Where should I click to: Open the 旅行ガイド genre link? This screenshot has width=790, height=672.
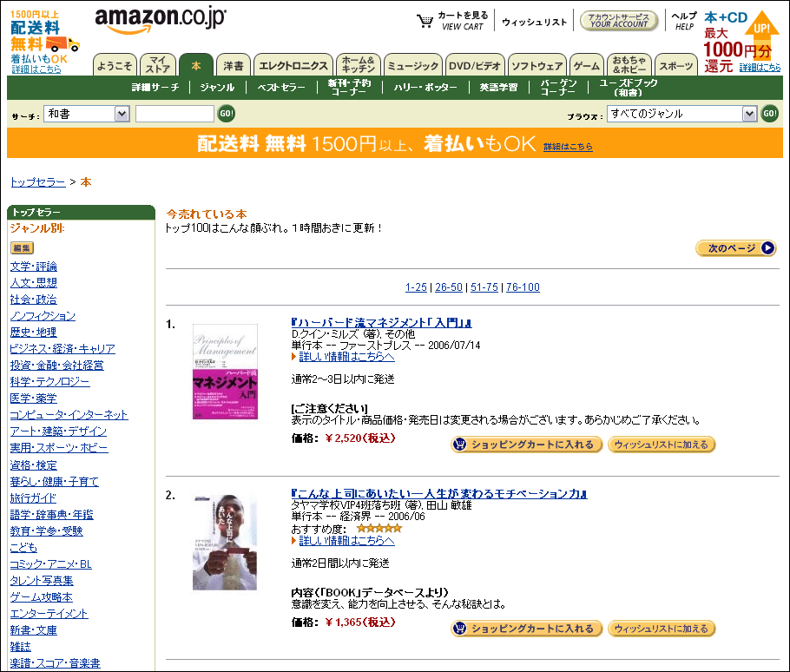coord(33,498)
